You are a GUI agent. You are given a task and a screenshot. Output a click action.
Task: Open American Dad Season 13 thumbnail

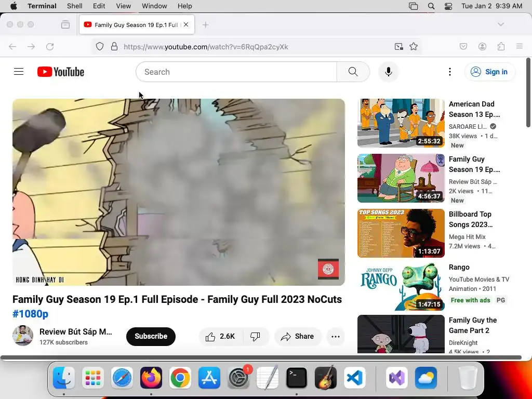coord(401,123)
